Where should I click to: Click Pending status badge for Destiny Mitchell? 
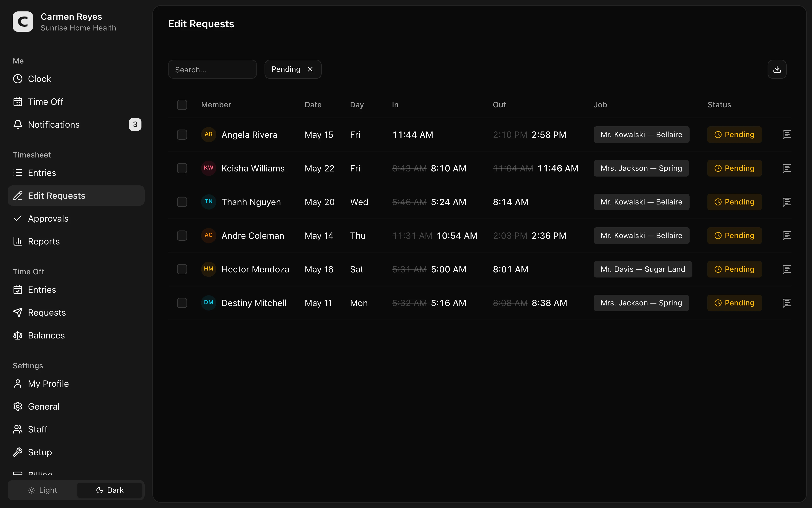pyautogui.click(x=734, y=303)
